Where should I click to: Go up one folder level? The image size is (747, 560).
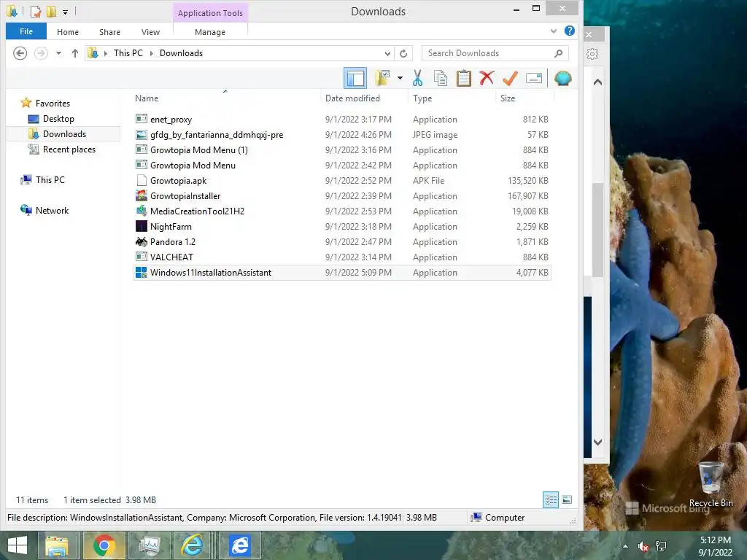tap(75, 53)
